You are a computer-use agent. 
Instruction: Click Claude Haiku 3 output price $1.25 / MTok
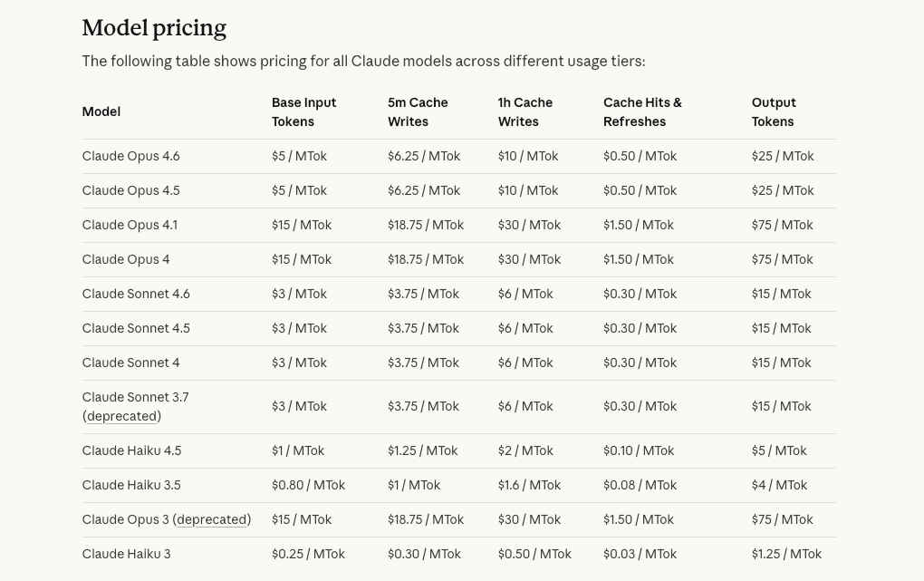pyautogui.click(x=786, y=554)
